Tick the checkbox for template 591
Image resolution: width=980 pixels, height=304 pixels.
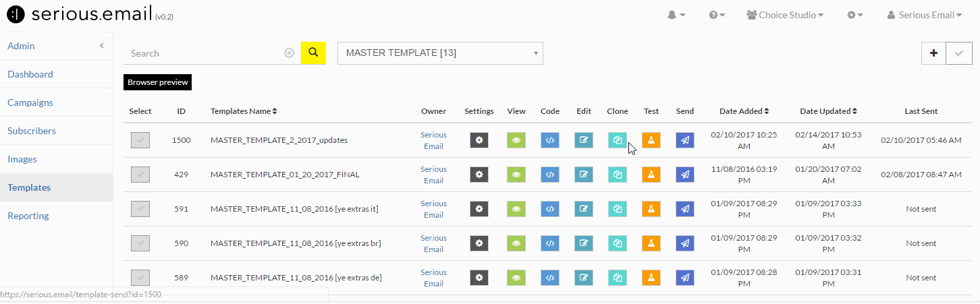tap(140, 209)
